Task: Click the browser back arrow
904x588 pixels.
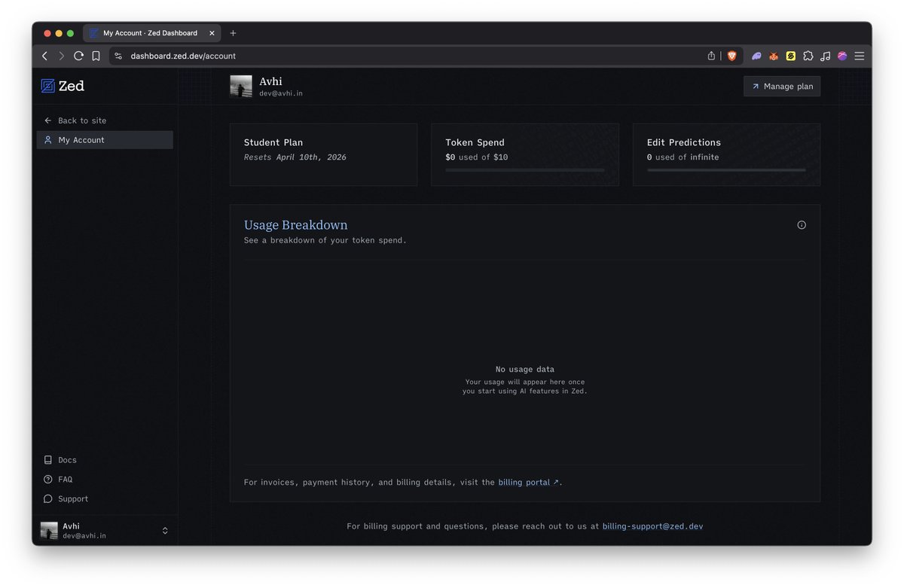Action: (x=44, y=56)
